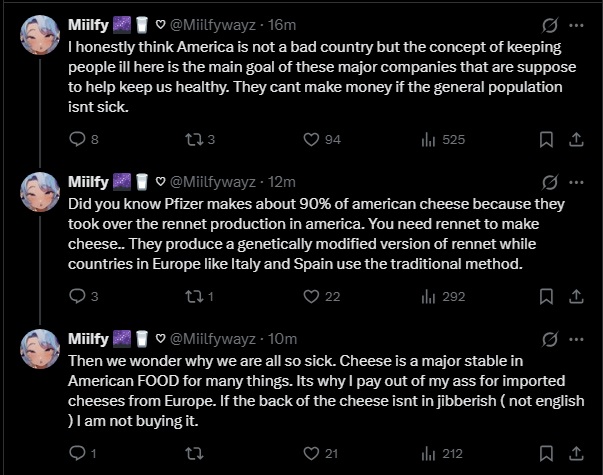This screenshot has width=603, height=475.
Task: Click Miilfy's avatar on the third tweet
Action: pos(40,347)
